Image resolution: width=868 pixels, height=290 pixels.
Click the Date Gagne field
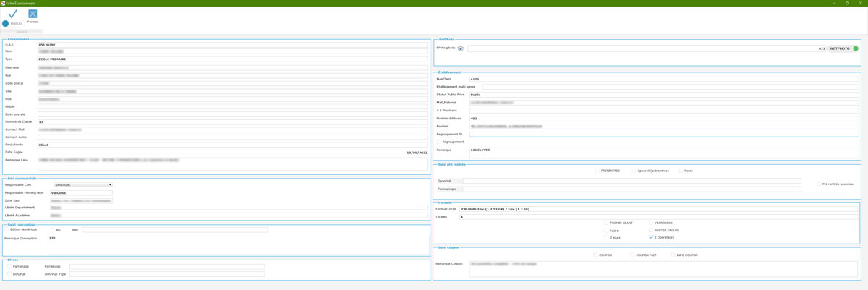click(232, 152)
